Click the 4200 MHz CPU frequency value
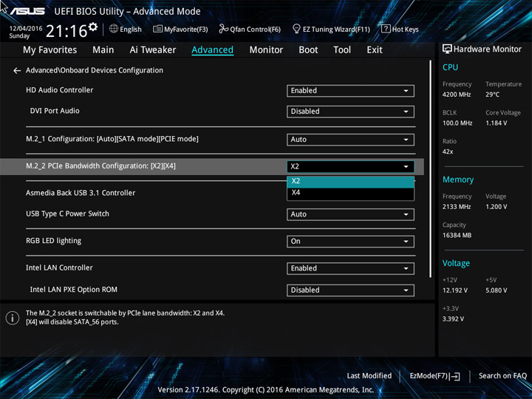This screenshot has width=532, height=399. [457, 95]
